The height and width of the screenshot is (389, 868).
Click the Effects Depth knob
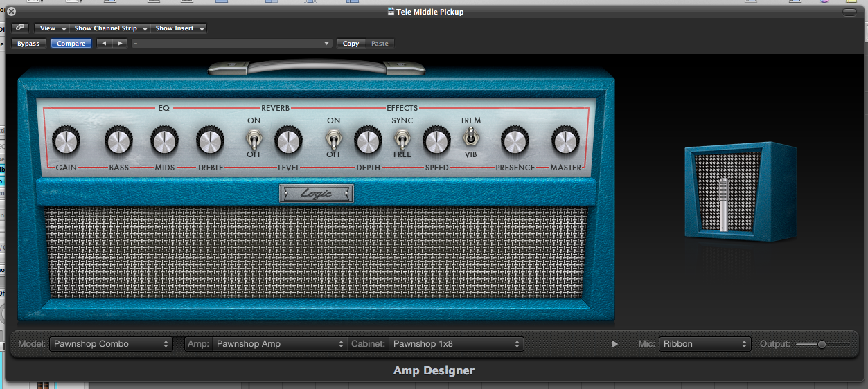[368, 141]
